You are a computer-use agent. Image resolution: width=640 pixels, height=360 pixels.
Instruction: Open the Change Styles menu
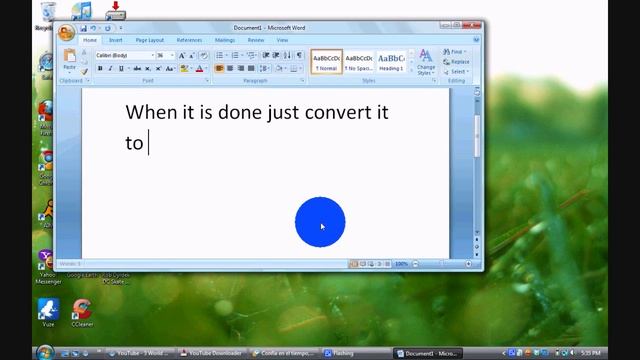click(426, 62)
